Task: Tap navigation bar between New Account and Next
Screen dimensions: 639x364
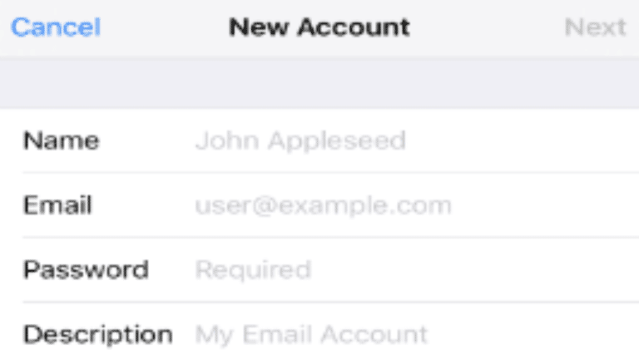Action: pyautogui.click(x=487, y=27)
